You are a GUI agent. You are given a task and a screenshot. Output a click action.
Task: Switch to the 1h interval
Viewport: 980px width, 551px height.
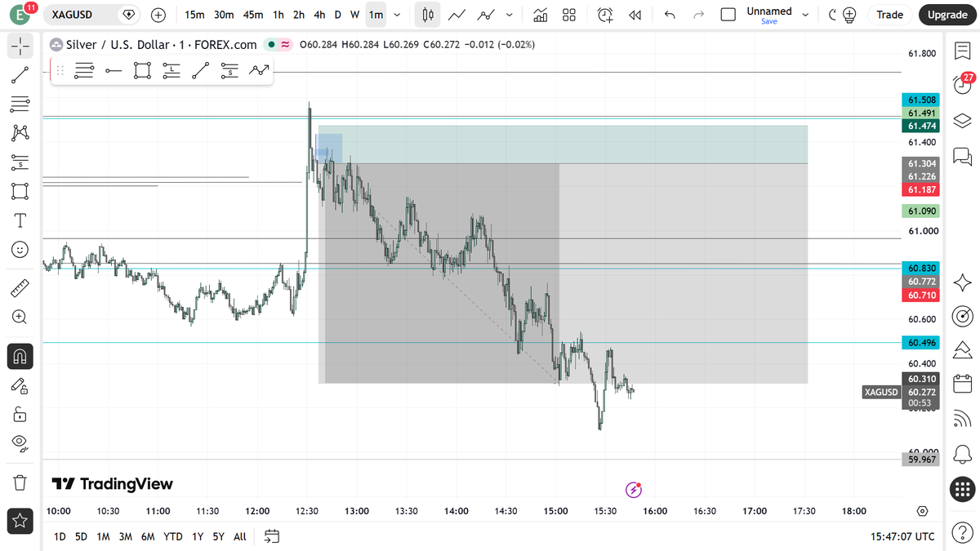[x=278, y=15]
